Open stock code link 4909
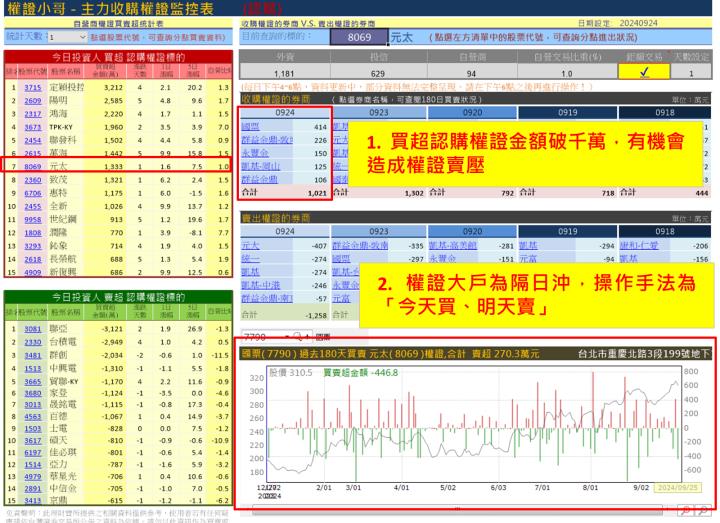The image size is (720, 523). coord(33,272)
